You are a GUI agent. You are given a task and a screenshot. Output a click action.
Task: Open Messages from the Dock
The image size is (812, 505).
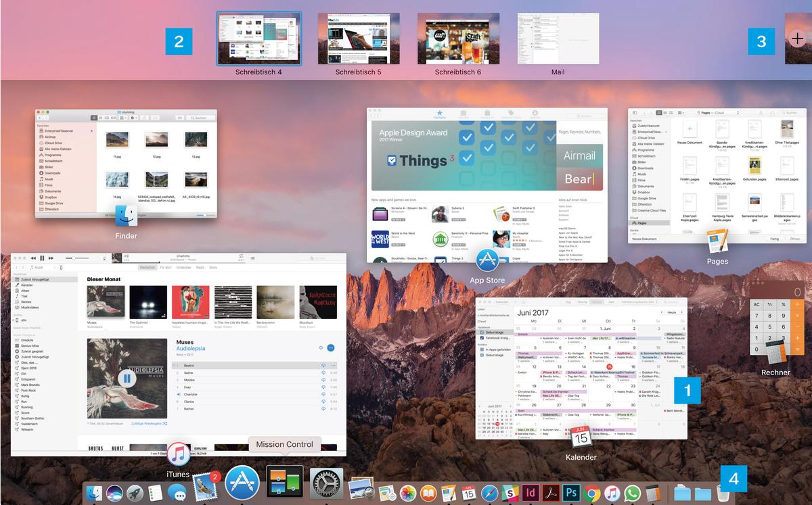[x=176, y=494]
